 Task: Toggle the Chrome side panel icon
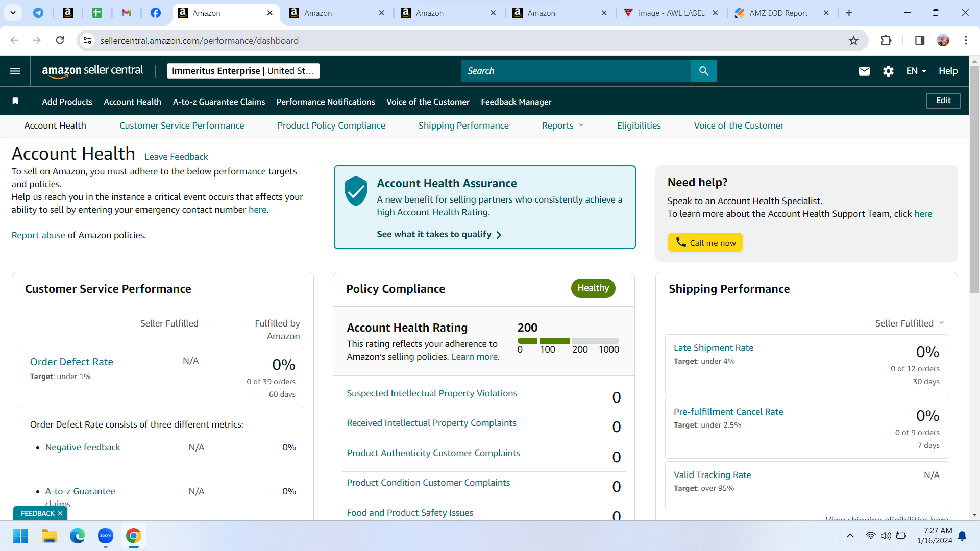[920, 40]
